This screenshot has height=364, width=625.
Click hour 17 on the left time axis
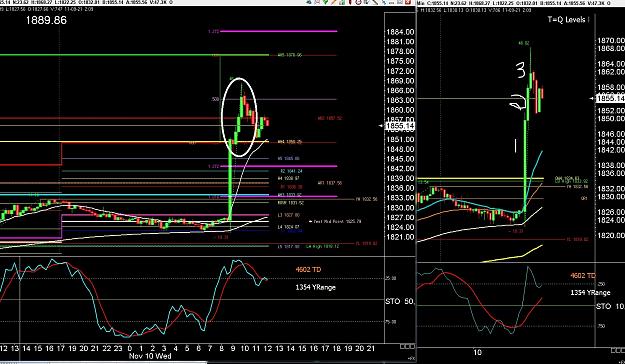61,348
